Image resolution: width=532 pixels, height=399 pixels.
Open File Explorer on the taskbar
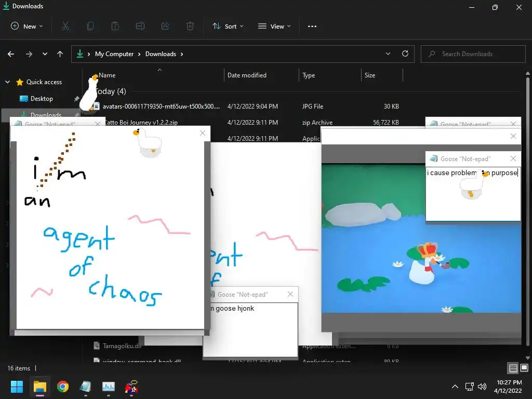point(39,387)
